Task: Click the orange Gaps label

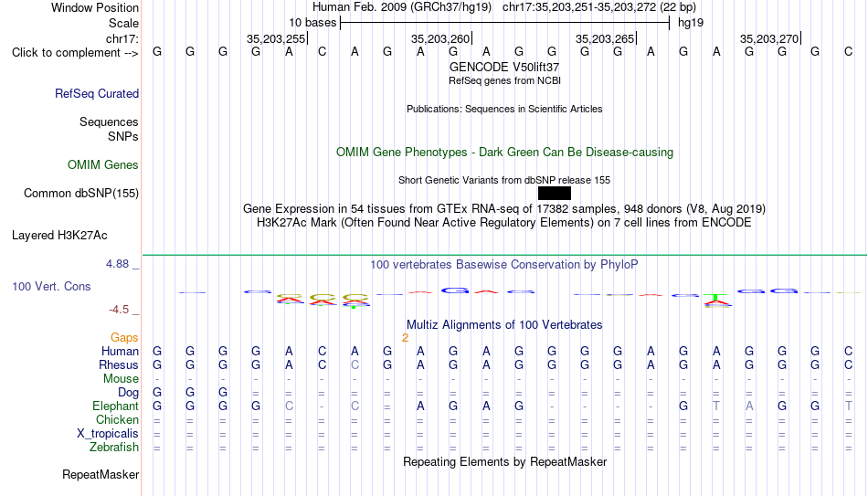Action: [124, 338]
